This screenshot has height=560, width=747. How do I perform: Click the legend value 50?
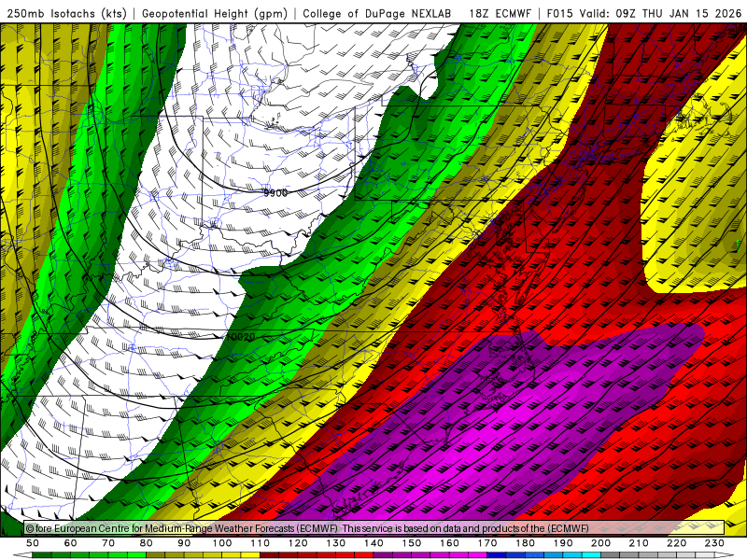pyautogui.click(x=33, y=543)
